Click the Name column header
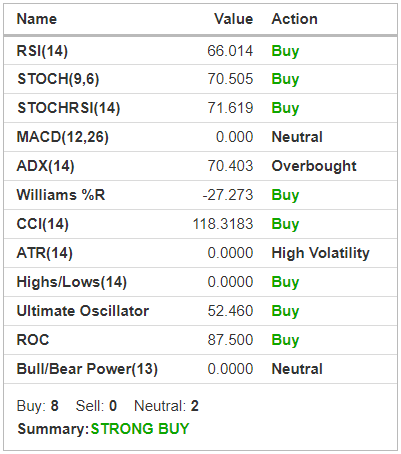 tap(37, 19)
